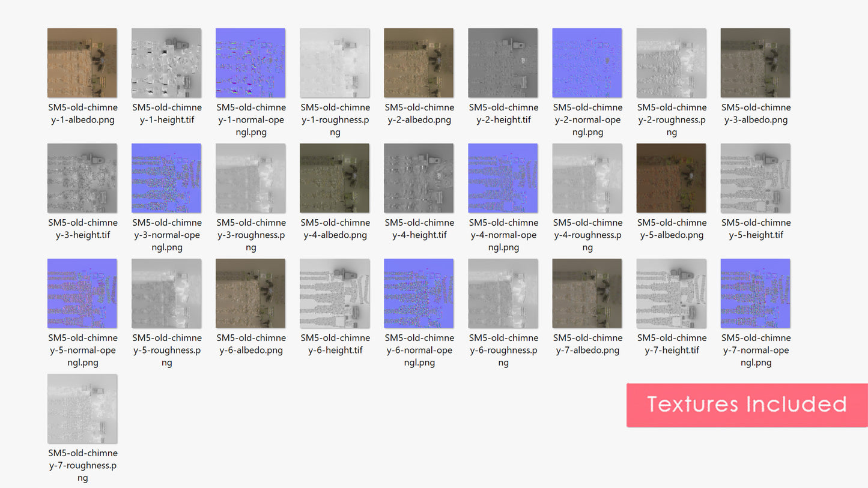This screenshot has width=868, height=488.
Task: Select the file name SM5-old-chimney-7-height.tif
Action: coord(672,344)
